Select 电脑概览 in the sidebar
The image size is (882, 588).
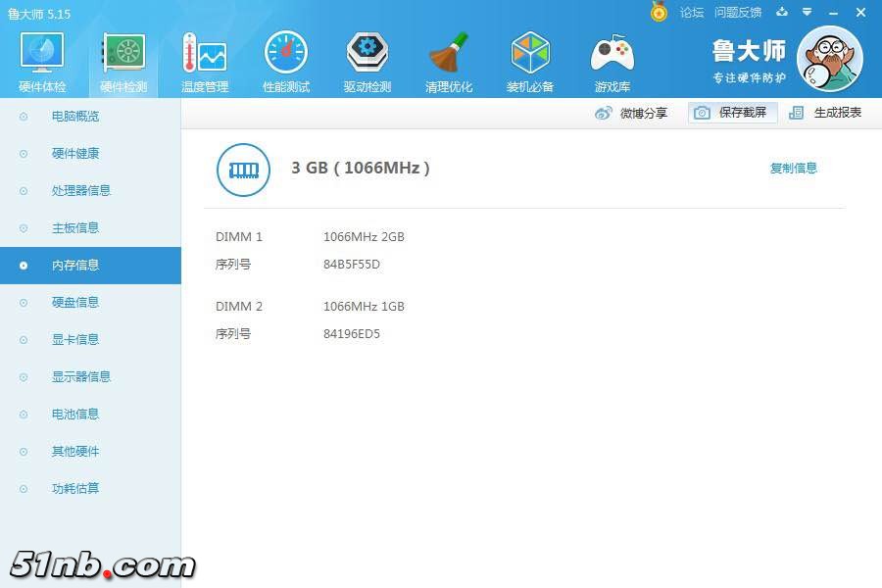click(x=75, y=117)
